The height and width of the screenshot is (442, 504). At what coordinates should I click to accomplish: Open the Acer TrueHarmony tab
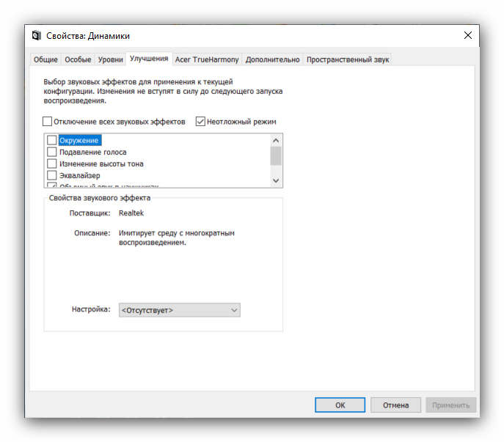207,60
